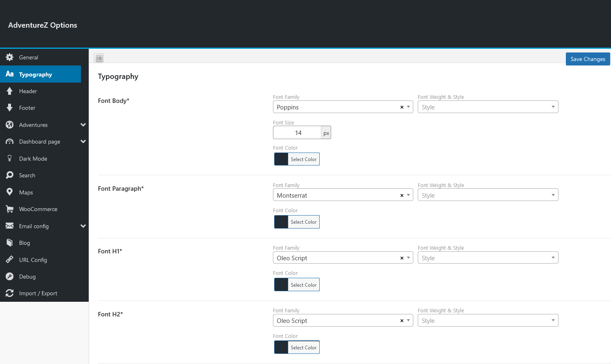
Task: Click the Typography Aa icon
Action: pyautogui.click(x=10, y=74)
